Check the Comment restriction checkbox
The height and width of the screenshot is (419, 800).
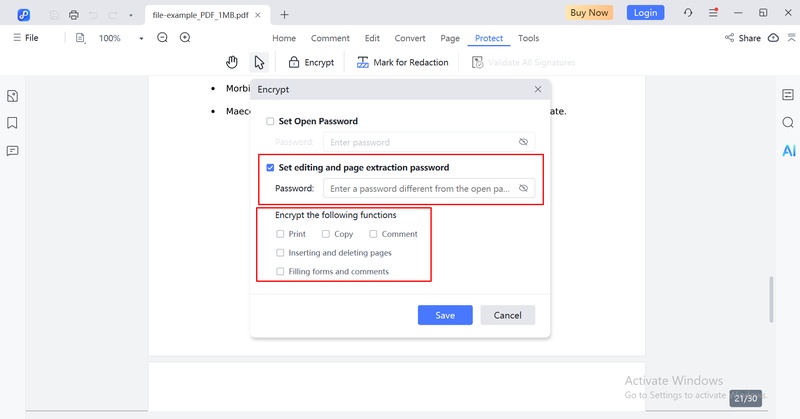point(373,234)
